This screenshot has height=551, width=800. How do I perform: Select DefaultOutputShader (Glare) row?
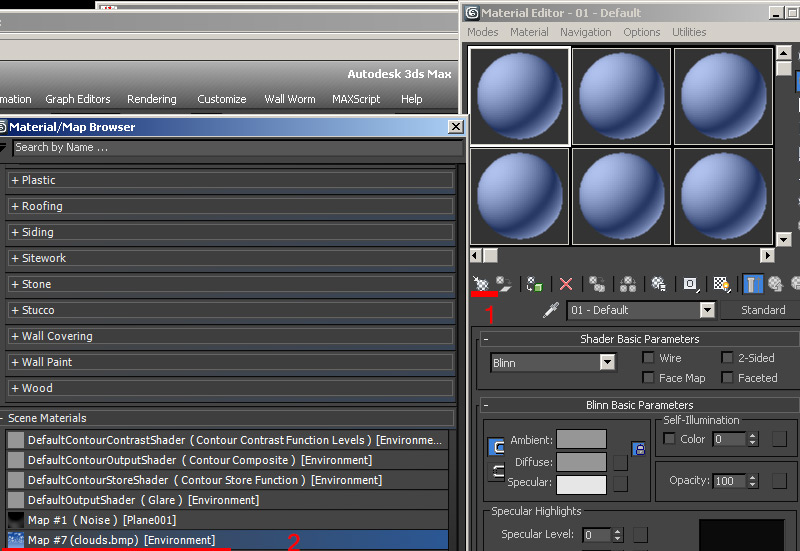point(228,500)
